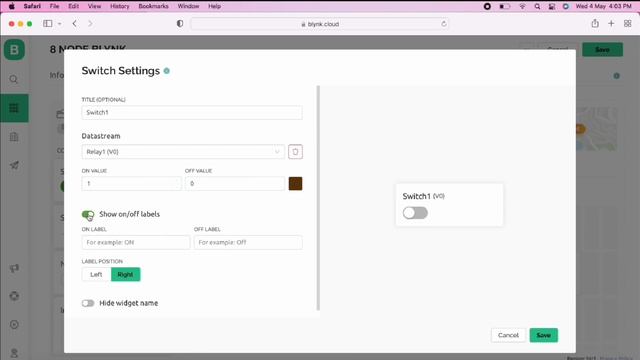Open Spotlight search in the menu bar
This screenshot has height=360, width=640.
click(538, 6)
